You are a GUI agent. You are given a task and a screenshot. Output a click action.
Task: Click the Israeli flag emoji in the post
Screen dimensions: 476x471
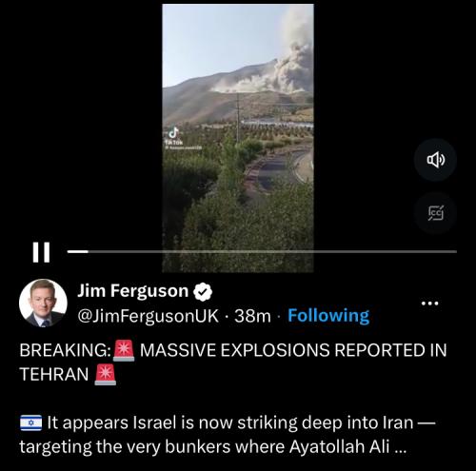point(30,422)
